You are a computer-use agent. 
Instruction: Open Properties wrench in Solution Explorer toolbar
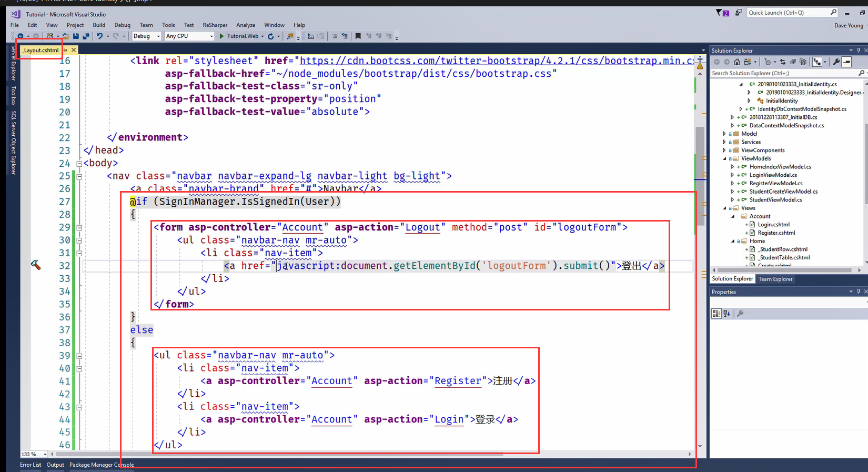click(x=836, y=62)
